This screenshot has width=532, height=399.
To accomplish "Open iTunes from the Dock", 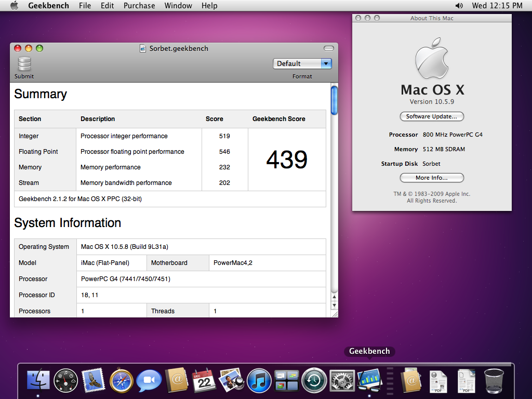I will tap(259, 381).
